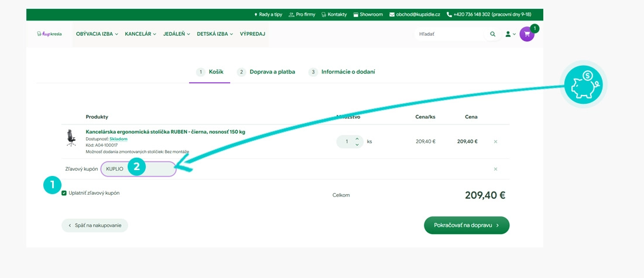Open Rady a tipy link
The image size is (644, 278).
click(x=268, y=15)
